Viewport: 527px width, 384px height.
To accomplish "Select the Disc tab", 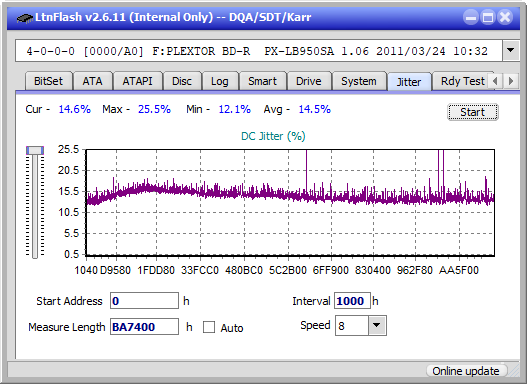I will (x=182, y=81).
